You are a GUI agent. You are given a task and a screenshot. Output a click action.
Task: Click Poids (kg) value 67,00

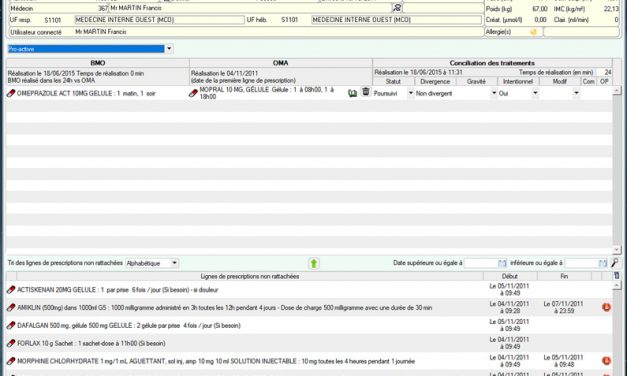(x=540, y=8)
